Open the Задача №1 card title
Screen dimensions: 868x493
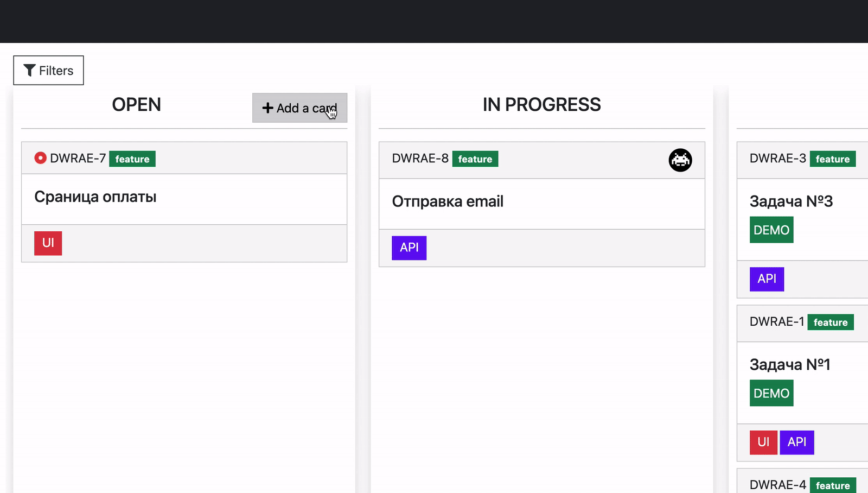click(789, 364)
